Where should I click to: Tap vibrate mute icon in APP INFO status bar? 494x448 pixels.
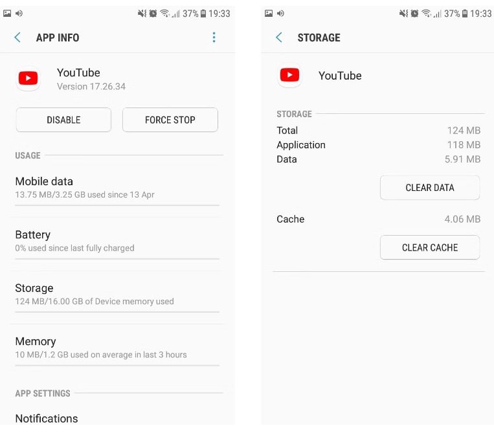coord(142,13)
